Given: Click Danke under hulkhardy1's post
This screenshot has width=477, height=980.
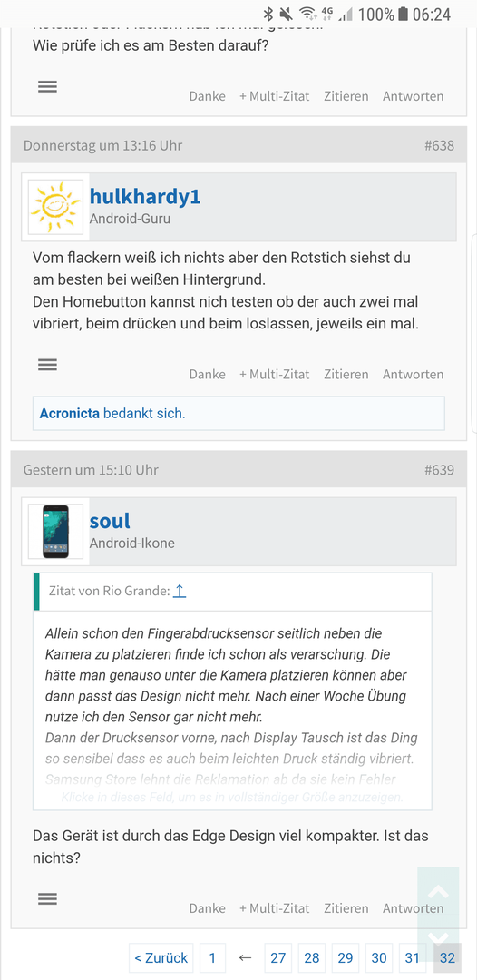Looking at the screenshot, I should (208, 375).
